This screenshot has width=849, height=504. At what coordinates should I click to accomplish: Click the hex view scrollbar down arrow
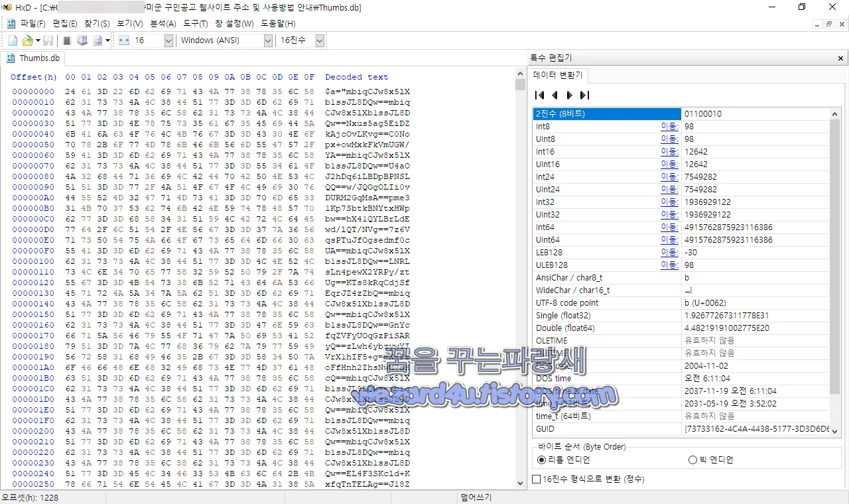point(521,484)
